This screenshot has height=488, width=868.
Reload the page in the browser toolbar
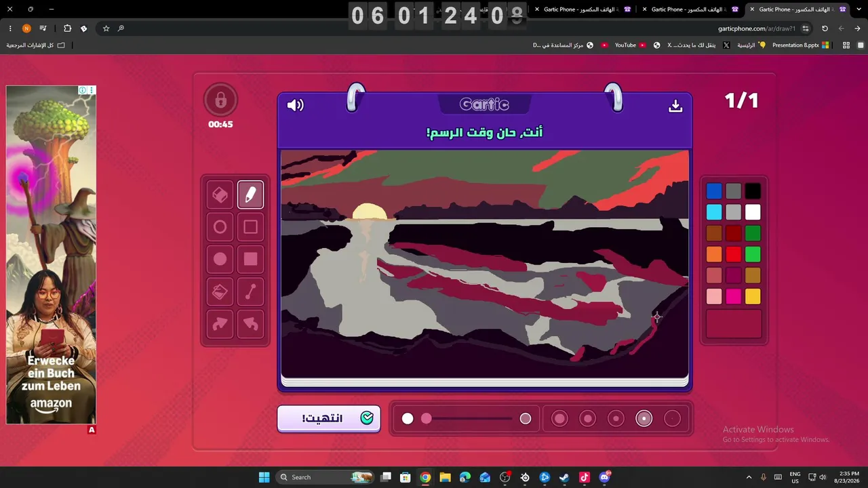click(x=825, y=28)
